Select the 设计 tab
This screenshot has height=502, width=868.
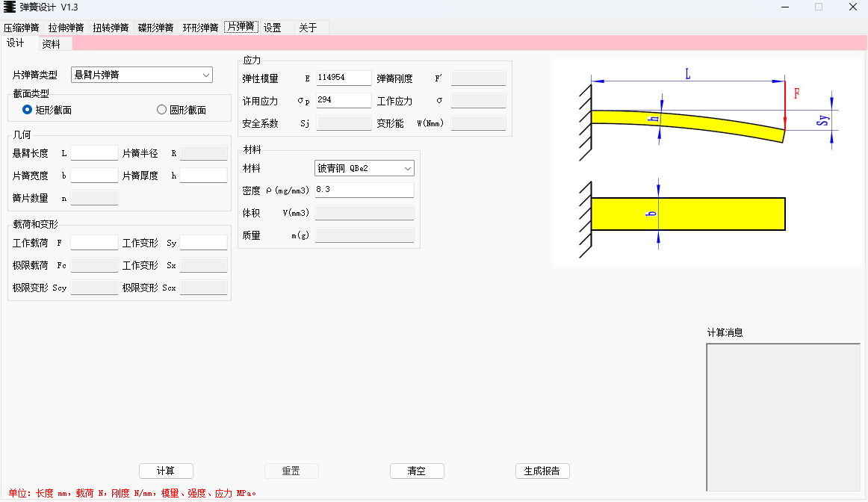[16, 43]
